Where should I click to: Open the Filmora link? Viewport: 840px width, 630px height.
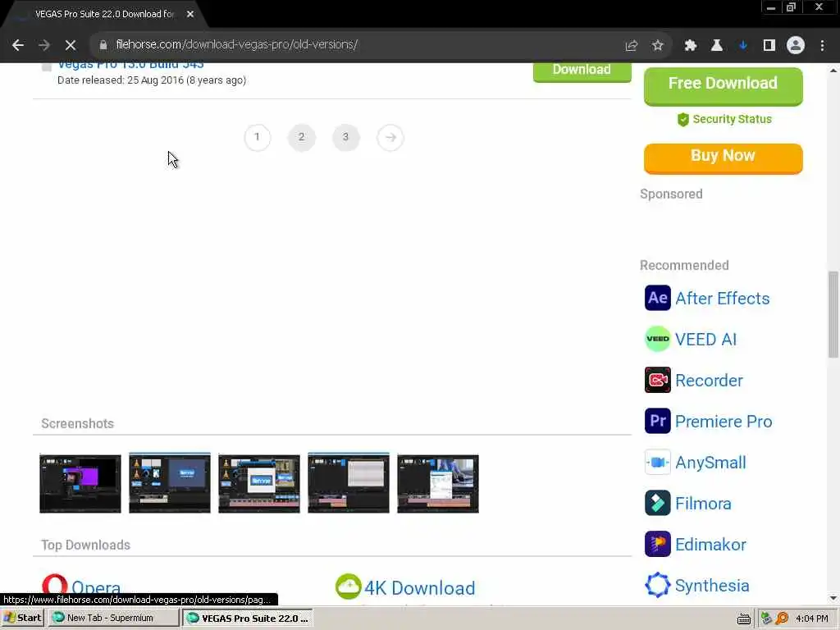pyautogui.click(x=703, y=504)
